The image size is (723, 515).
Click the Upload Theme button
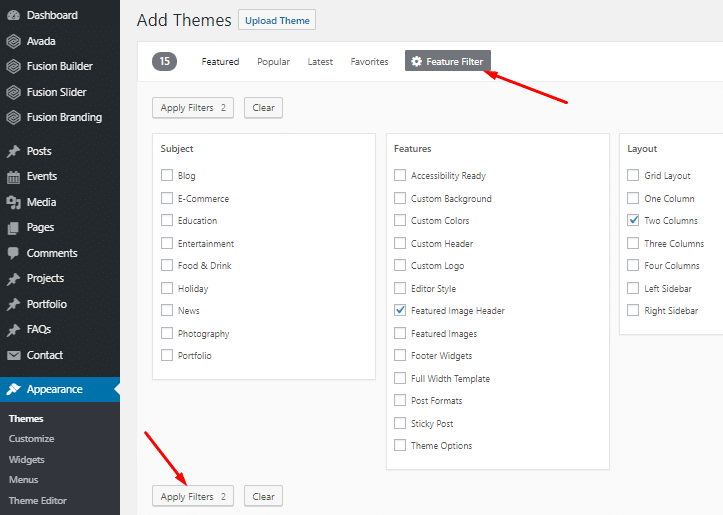[277, 20]
